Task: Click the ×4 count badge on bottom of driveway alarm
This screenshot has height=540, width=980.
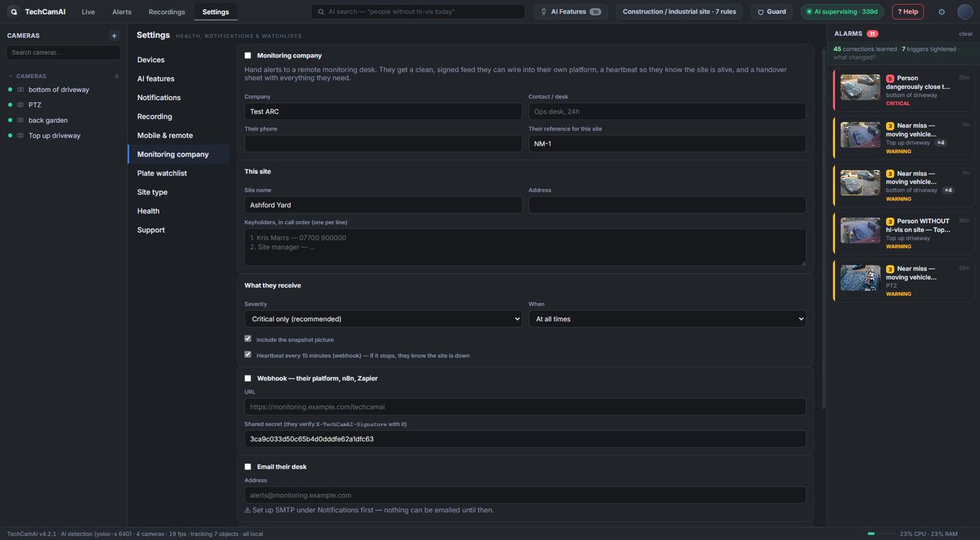Action: (x=948, y=191)
